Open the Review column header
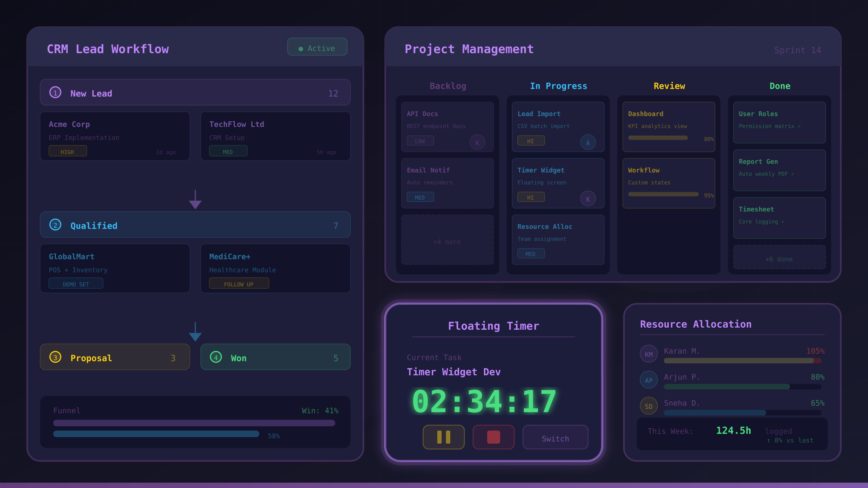Screen dimensions: 868x488 point(669,86)
